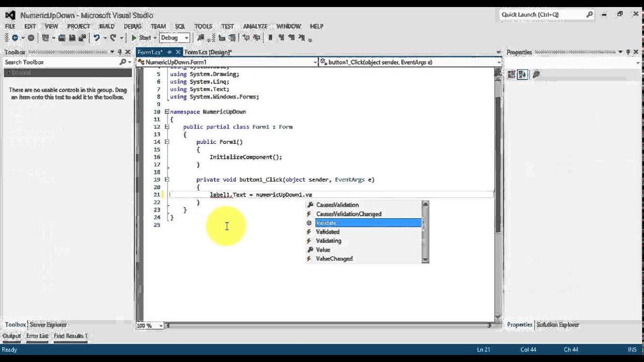
Task: Open the Debug configuration combo box
Action: tap(175, 38)
